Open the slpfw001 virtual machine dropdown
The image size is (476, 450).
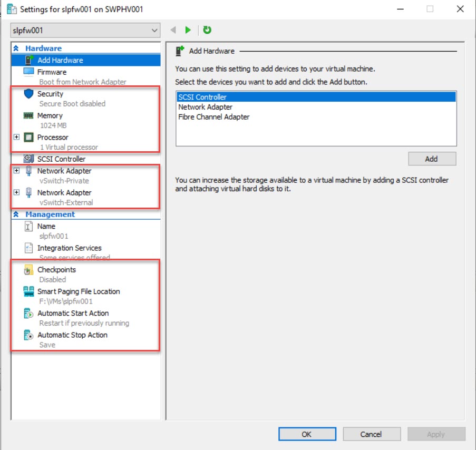(x=154, y=31)
